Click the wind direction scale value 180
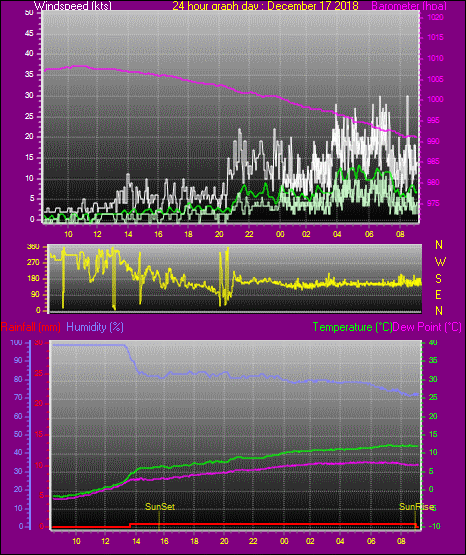Screen dimensions: 466x555 (33, 279)
